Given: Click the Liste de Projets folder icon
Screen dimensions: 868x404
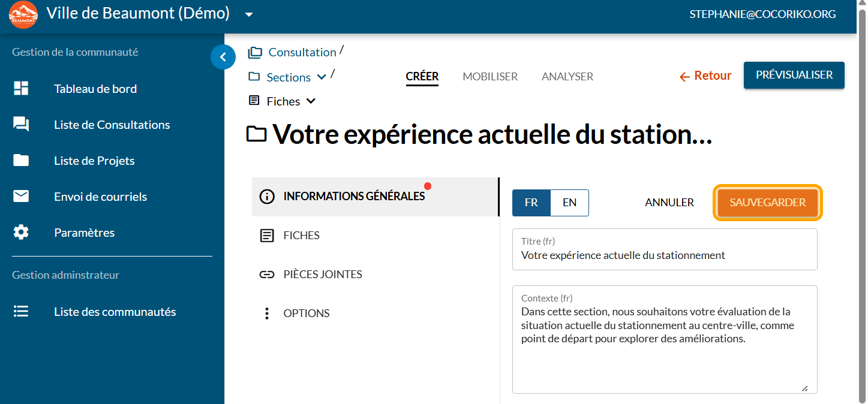Looking at the screenshot, I should click(x=21, y=161).
